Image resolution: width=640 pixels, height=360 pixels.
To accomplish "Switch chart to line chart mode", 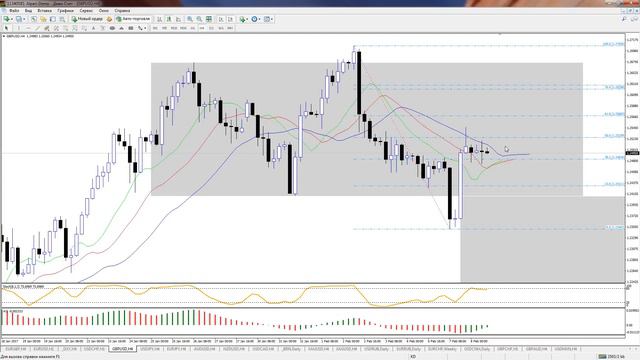I will click(x=178, y=19).
